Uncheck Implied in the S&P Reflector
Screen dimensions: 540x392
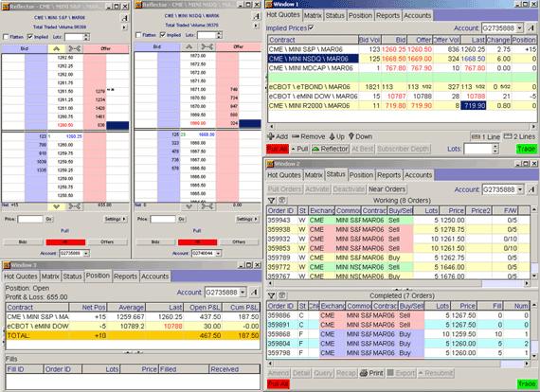click(x=30, y=37)
